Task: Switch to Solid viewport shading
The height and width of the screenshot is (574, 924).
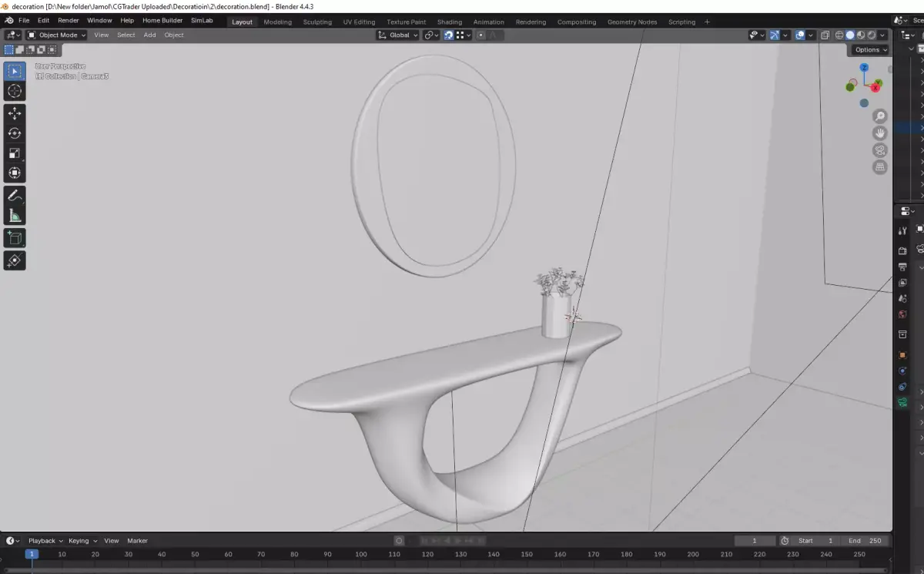Action: click(850, 35)
